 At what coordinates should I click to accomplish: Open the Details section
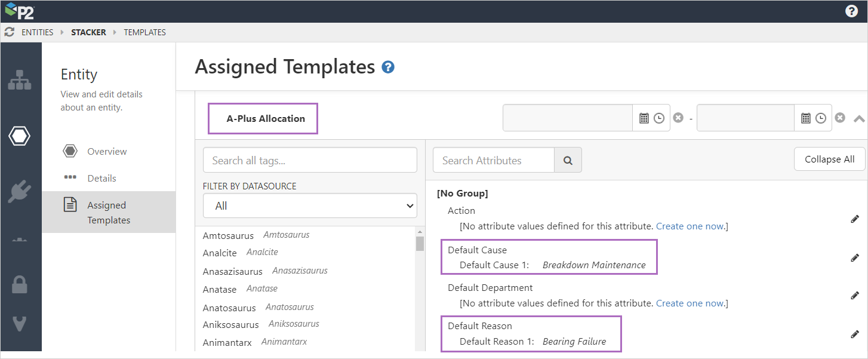(101, 178)
